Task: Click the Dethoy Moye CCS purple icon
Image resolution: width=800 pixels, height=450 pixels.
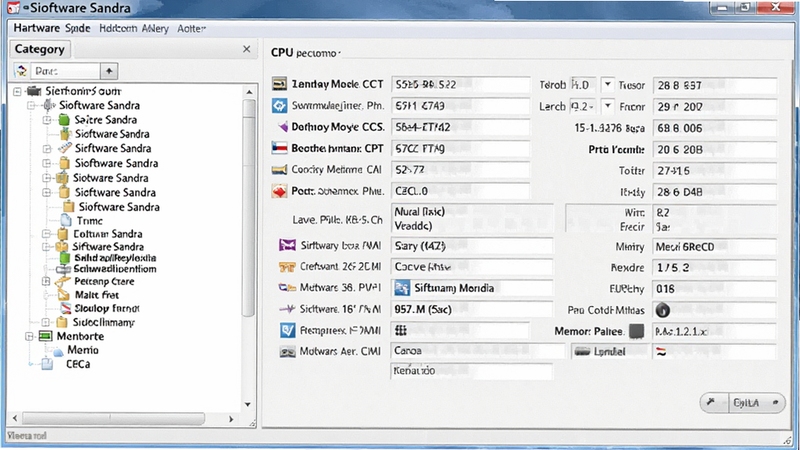Action: coord(282,127)
